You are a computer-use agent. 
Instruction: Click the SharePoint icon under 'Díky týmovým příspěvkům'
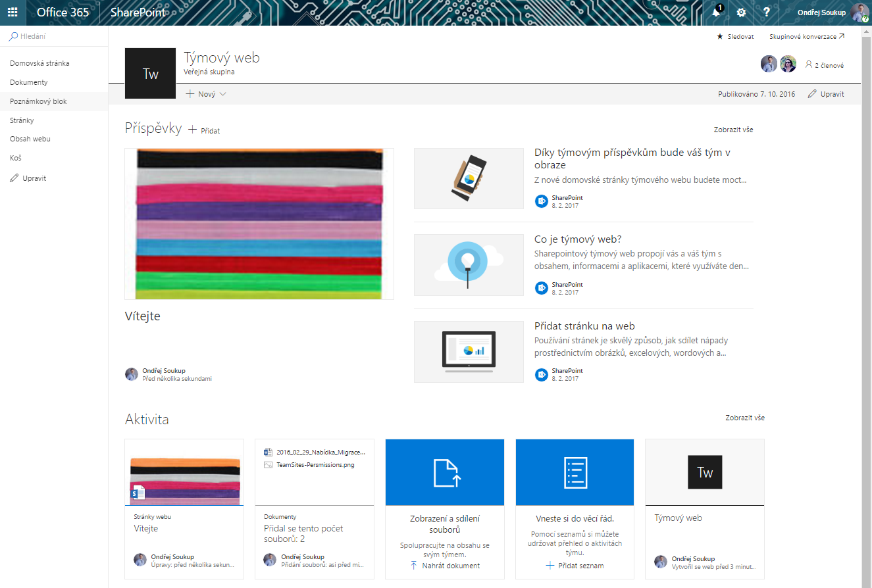[542, 201]
